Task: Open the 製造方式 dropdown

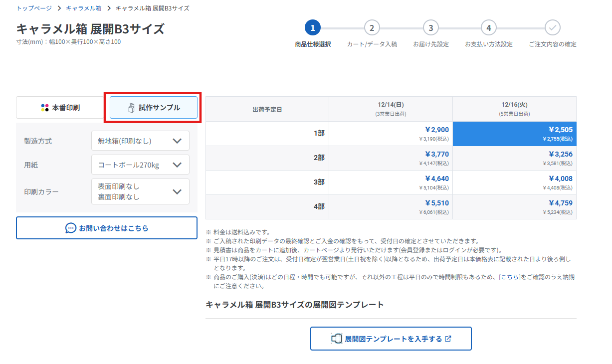Action: [x=140, y=141]
